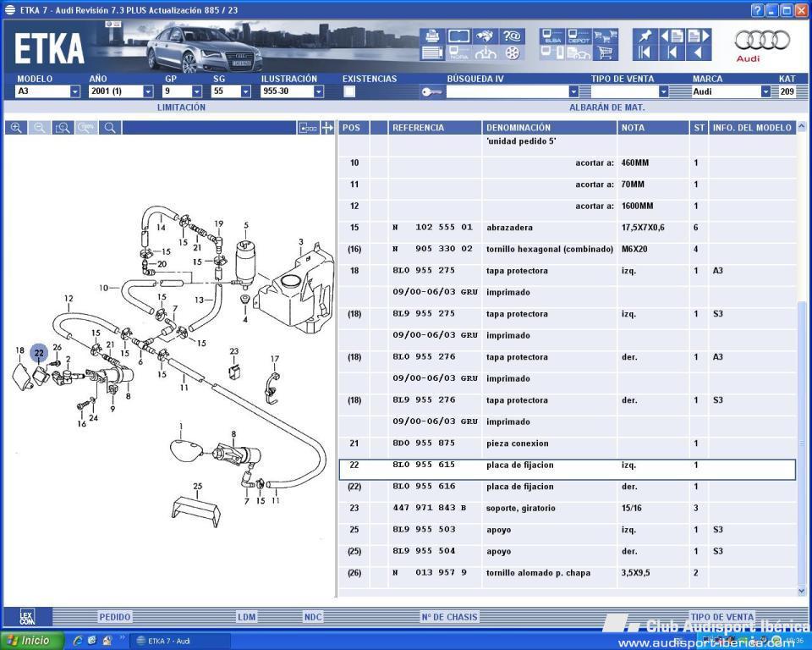
Task: Click the empty frame icon beside the printer
Action: click(458, 36)
